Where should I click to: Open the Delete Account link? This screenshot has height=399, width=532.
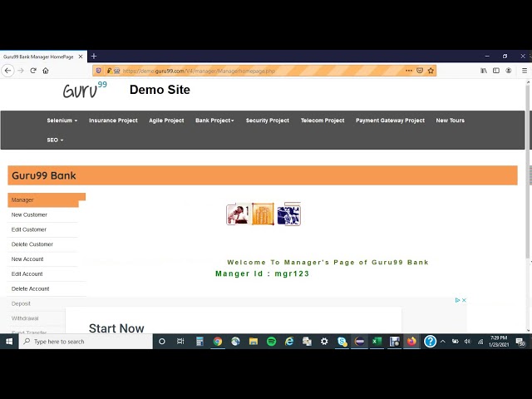(x=31, y=288)
